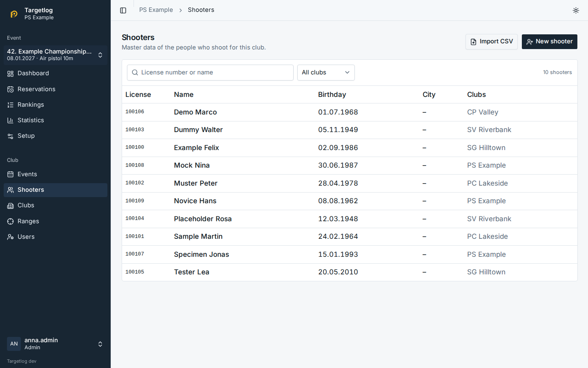Navigate to Ranges in Club section

(x=56, y=221)
